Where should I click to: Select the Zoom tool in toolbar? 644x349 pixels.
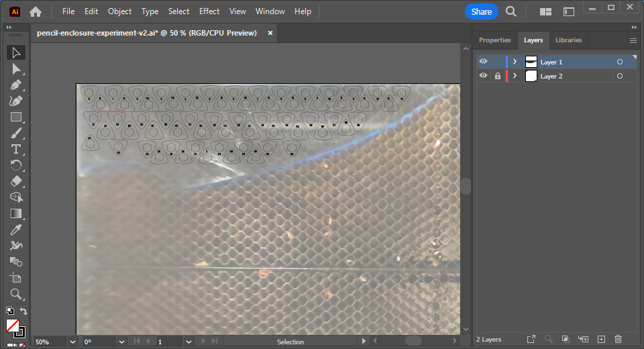[x=17, y=294]
